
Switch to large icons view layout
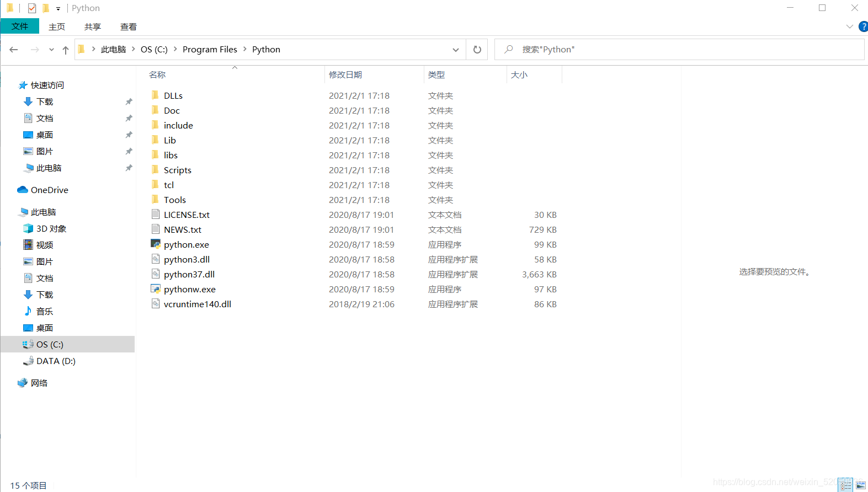click(861, 485)
